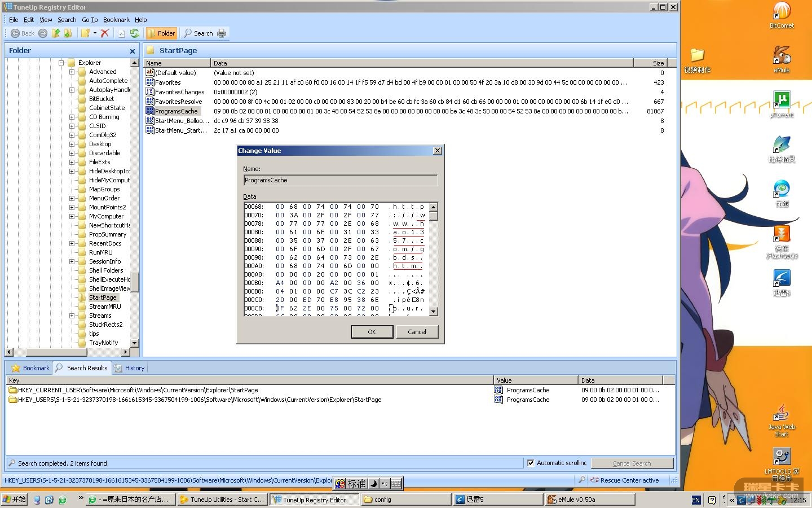Viewport: 812px width, 508px height.
Task: Expand the Advanced tree node
Action: (x=72, y=72)
